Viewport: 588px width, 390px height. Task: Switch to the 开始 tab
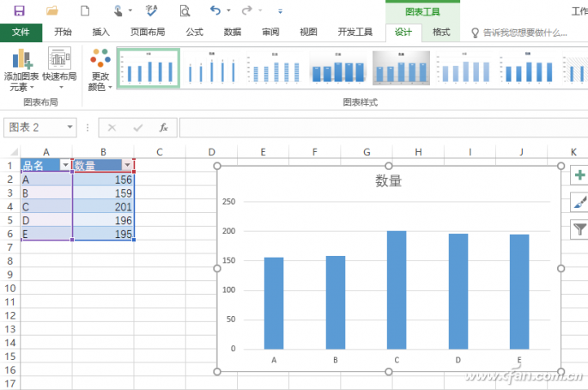63,33
